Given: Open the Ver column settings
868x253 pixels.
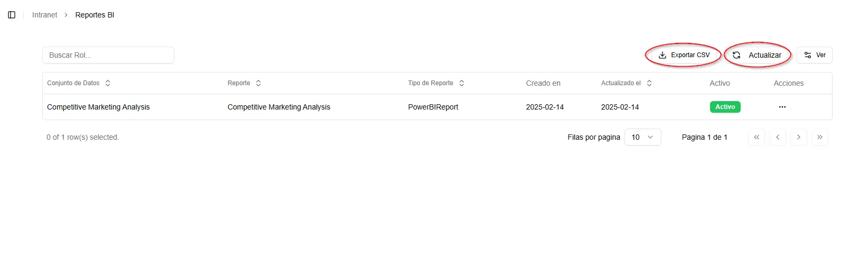Looking at the screenshot, I should tap(814, 55).
